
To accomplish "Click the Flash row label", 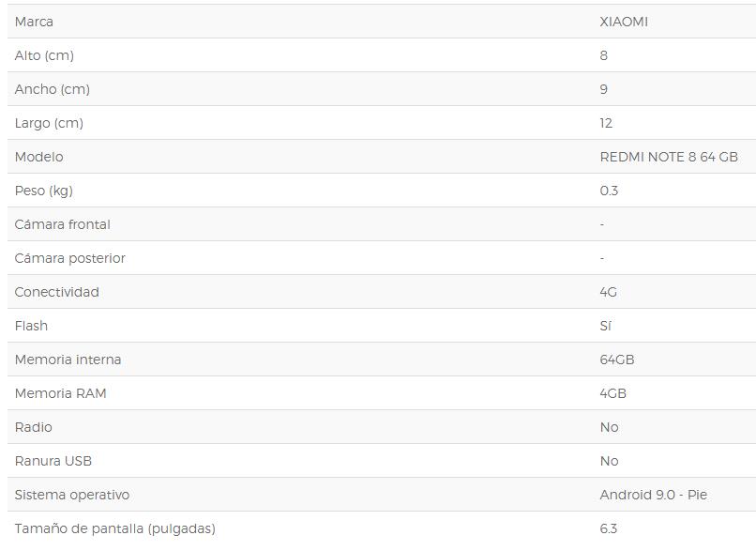I will [31, 326].
